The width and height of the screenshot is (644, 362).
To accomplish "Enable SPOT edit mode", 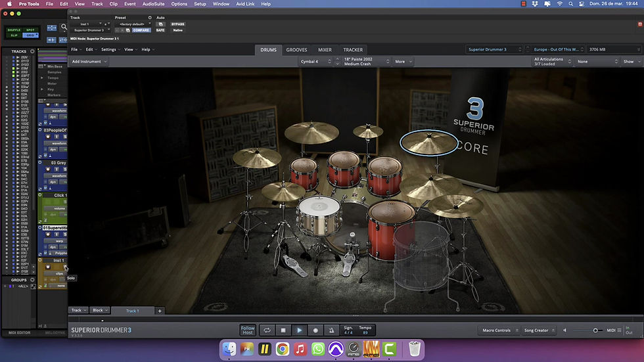I will [x=30, y=30].
